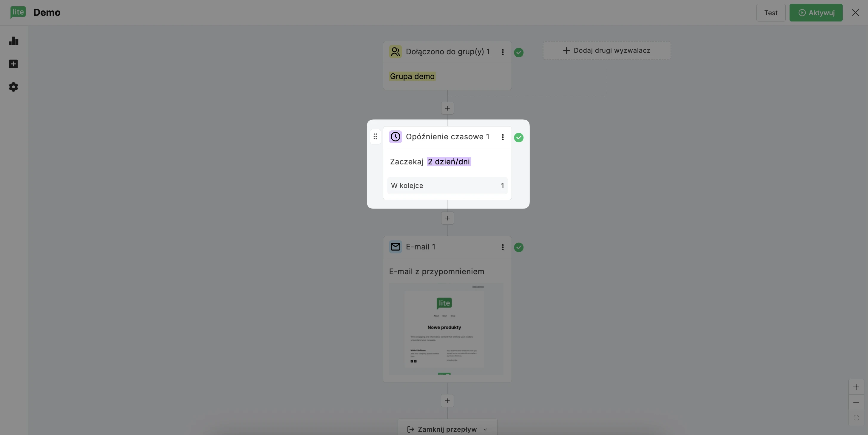Click plus button between trigger and delay

[447, 109]
